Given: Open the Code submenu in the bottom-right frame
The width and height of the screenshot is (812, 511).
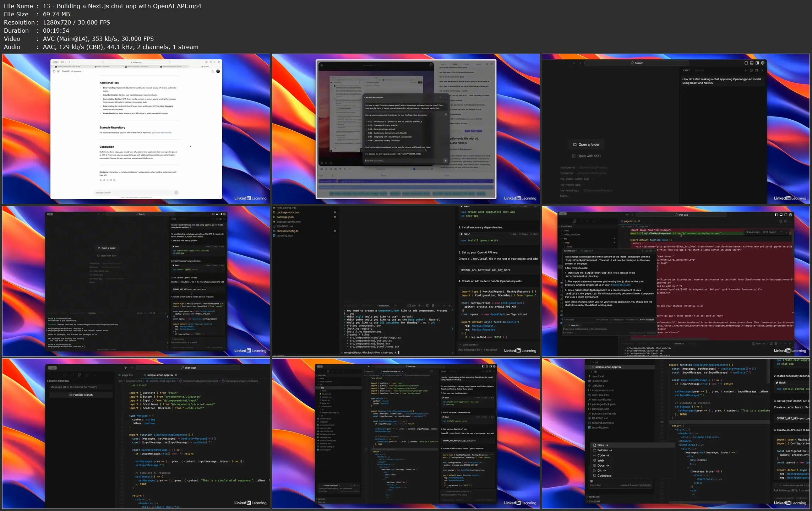Looking at the screenshot, I should click(601, 455).
